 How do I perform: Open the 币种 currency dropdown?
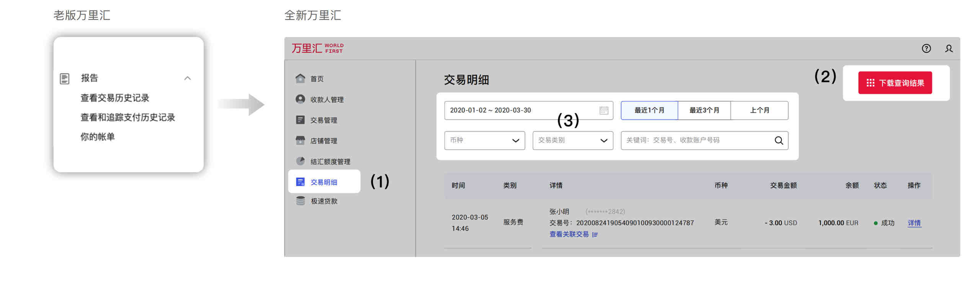click(x=484, y=140)
